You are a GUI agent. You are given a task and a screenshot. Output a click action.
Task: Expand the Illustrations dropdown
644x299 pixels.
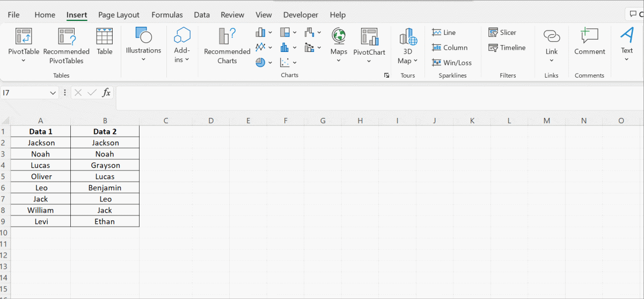point(143,59)
